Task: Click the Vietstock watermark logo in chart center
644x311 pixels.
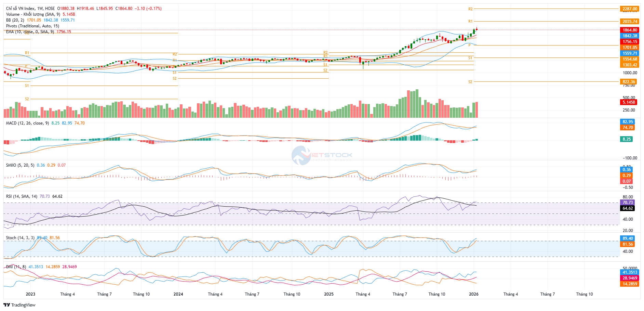Action: (x=322, y=155)
